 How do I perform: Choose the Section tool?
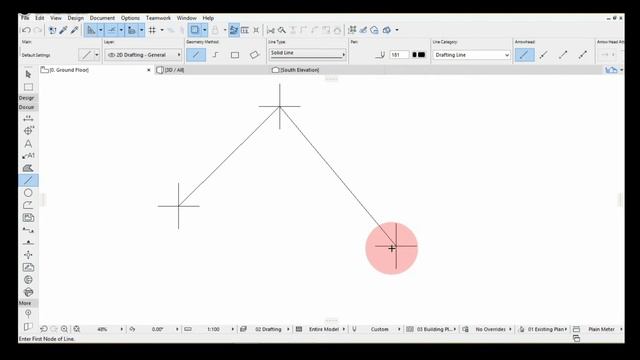coord(28,230)
